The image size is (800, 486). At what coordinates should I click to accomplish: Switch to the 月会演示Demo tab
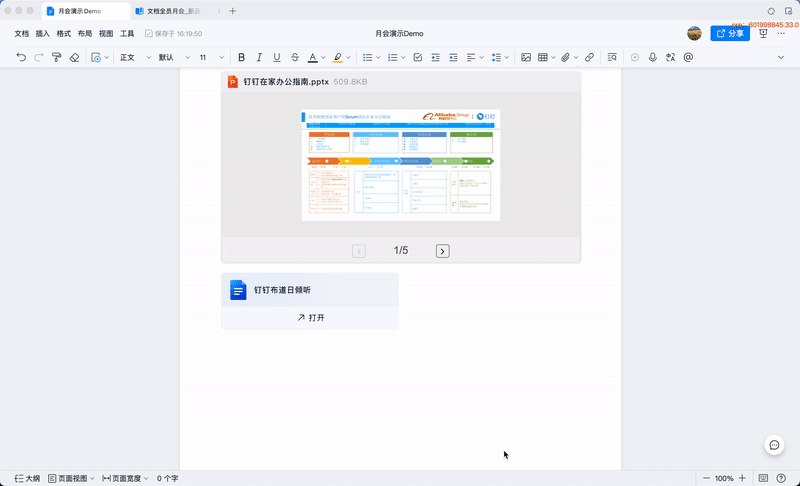tap(85, 11)
